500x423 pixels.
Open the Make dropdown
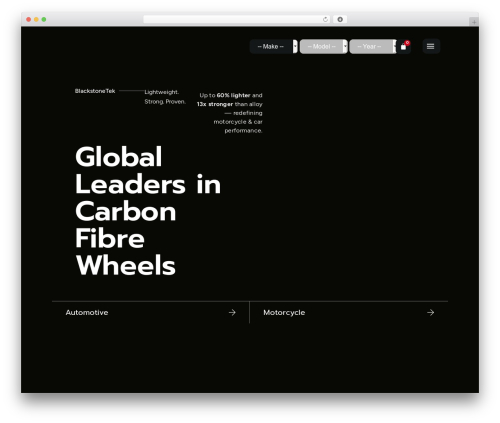(274, 46)
